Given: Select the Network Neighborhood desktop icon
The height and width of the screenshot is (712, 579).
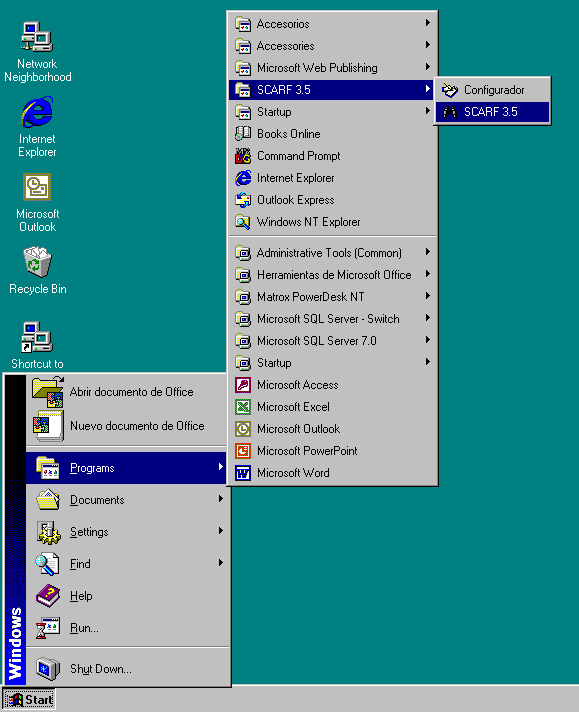Looking at the screenshot, I should pyautogui.click(x=37, y=36).
